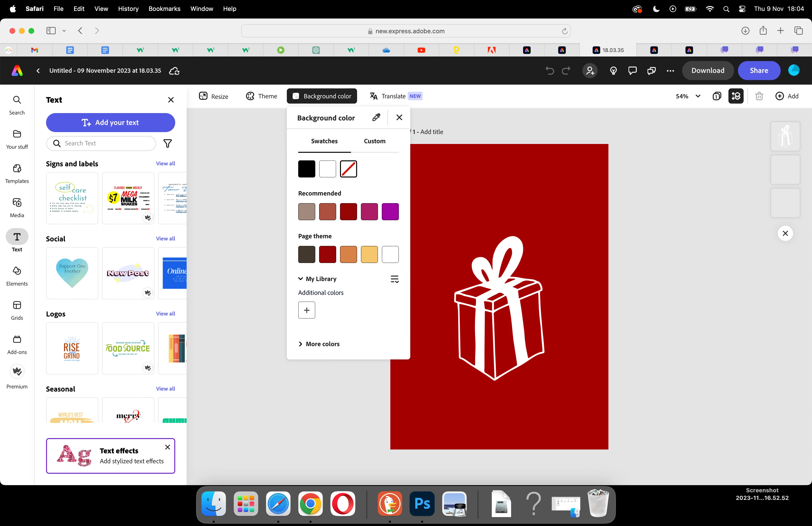This screenshot has width=812, height=526.
Task: Delete the page with the trash icon
Action: click(759, 96)
